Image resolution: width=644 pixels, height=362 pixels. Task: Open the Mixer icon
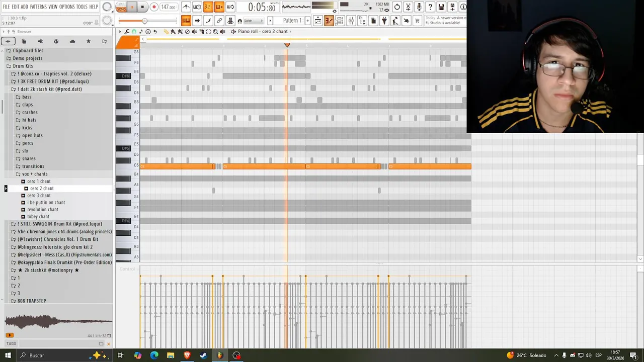[351, 21]
